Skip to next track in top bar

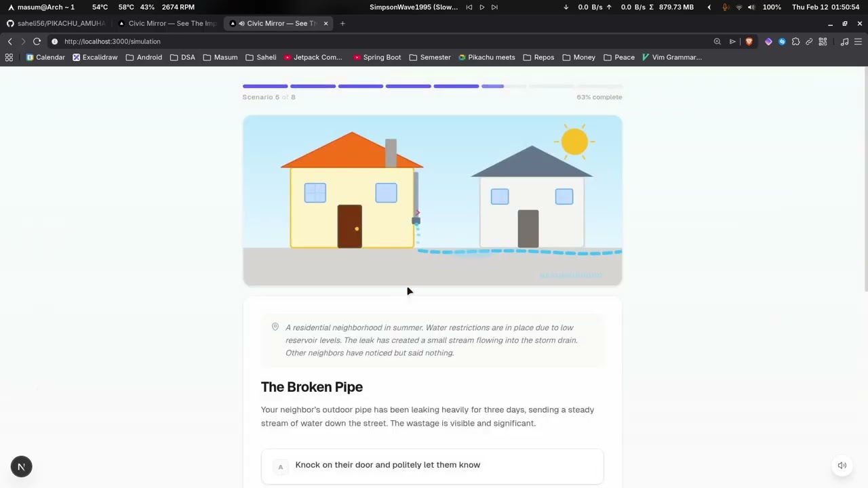[494, 7]
